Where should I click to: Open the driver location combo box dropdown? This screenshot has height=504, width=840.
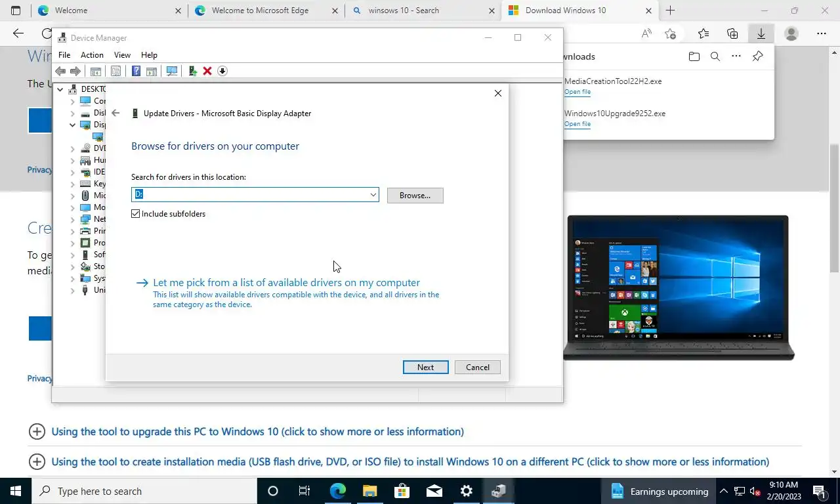coord(373,195)
